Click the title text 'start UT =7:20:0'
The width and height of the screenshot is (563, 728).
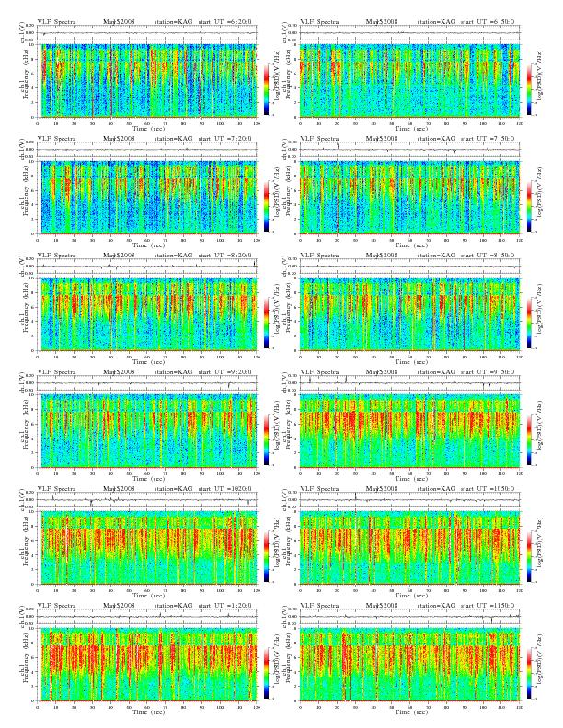224,139
